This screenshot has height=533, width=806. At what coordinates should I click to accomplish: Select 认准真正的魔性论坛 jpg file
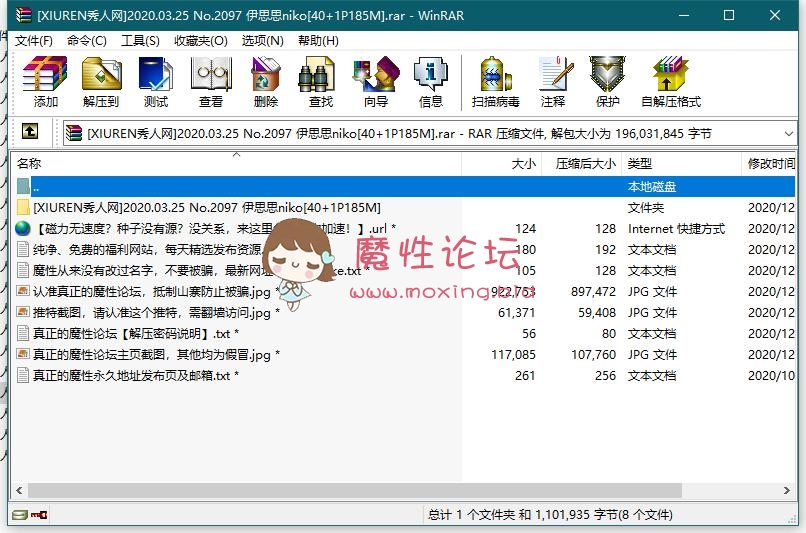click(x=405, y=291)
